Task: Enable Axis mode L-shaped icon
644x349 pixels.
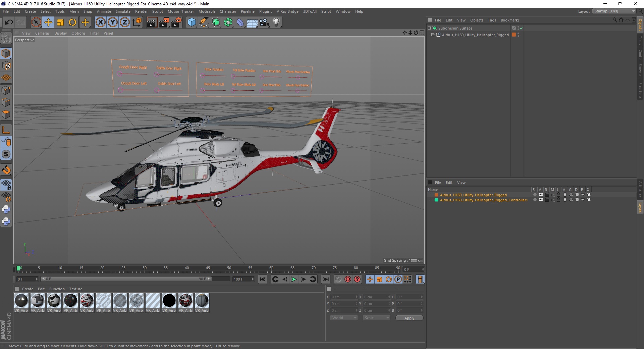Action: click(6, 130)
